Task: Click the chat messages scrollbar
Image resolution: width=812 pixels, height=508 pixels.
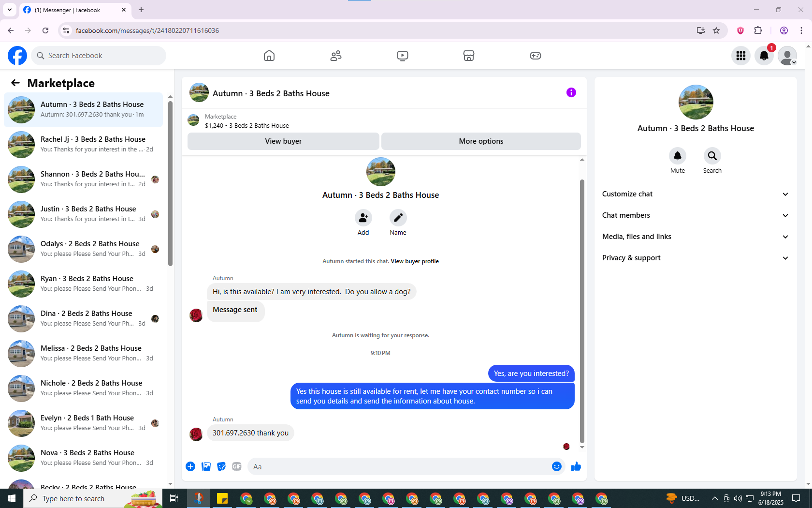Action: pos(582,311)
